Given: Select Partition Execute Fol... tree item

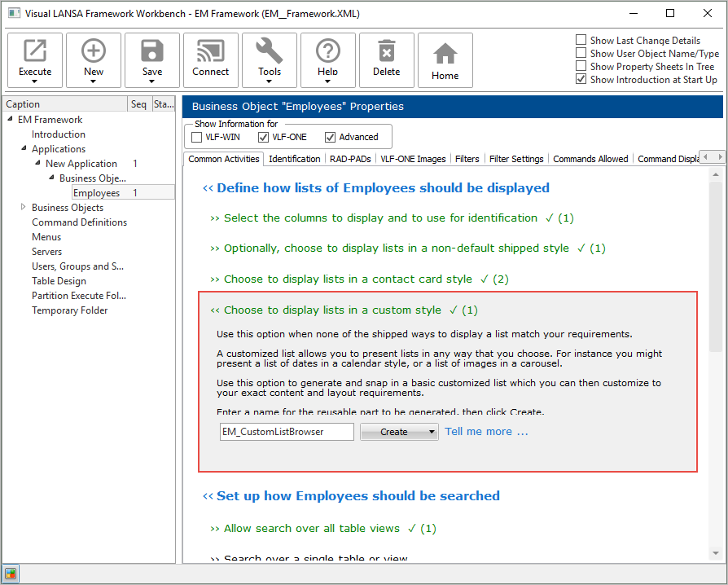Looking at the screenshot, I should pyautogui.click(x=79, y=296).
